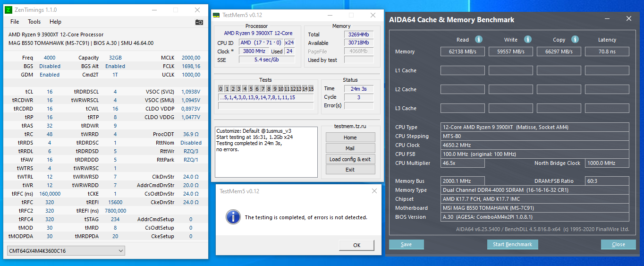Click the info icon beside Copy in AIDA64
The width and height of the screenshot is (644, 266).
pos(576,39)
